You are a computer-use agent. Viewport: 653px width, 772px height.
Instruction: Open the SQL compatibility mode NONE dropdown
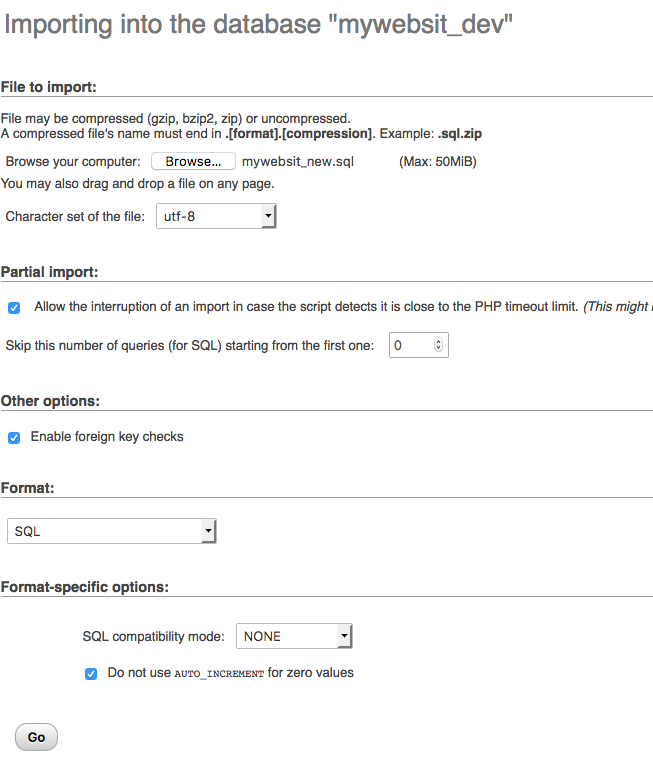(294, 636)
